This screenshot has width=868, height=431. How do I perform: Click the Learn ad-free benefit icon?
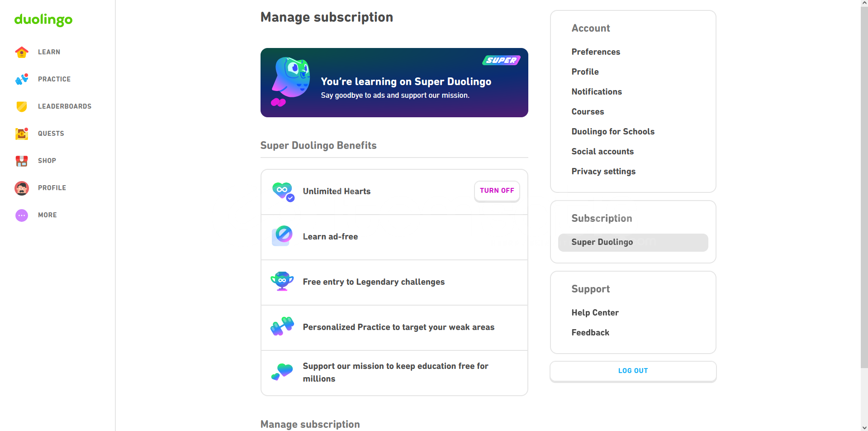click(x=282, y=236)
